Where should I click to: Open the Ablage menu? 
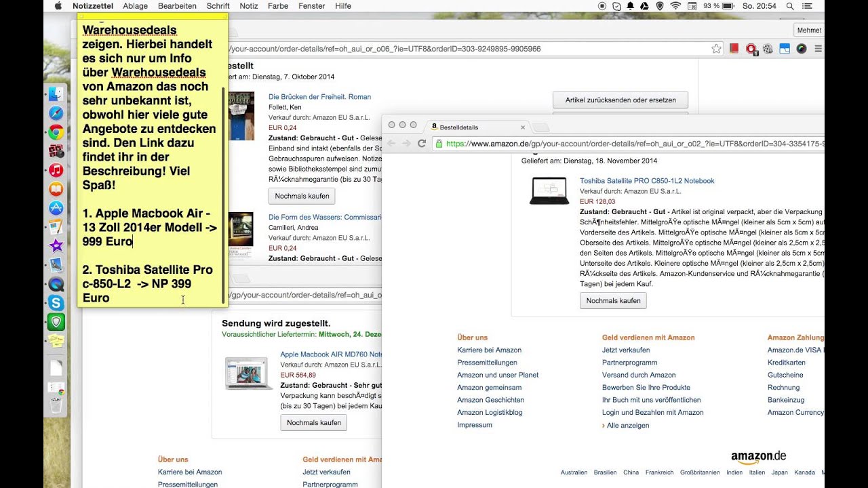pos(136,6)
